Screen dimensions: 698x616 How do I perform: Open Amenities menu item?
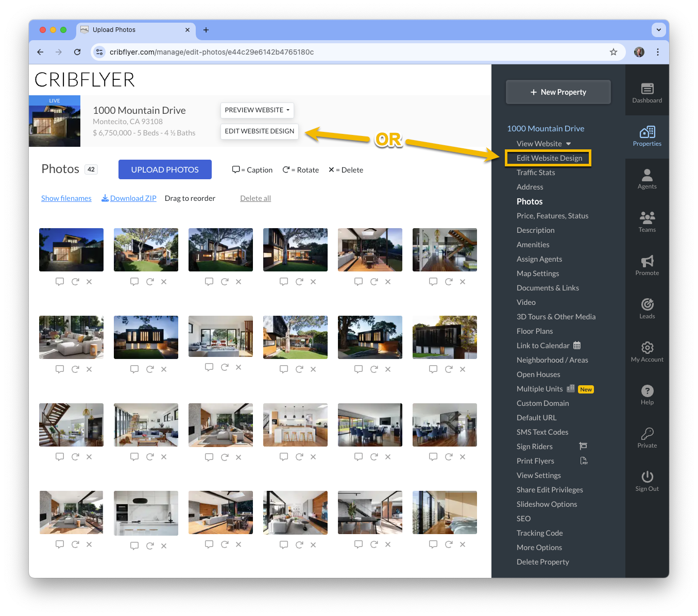click(x=533, y=245)
